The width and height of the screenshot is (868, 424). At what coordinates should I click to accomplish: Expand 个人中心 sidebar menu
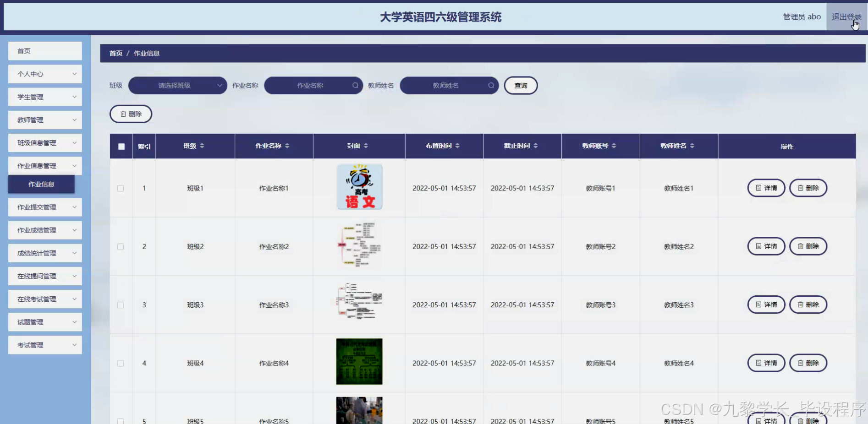coord(45,74)
